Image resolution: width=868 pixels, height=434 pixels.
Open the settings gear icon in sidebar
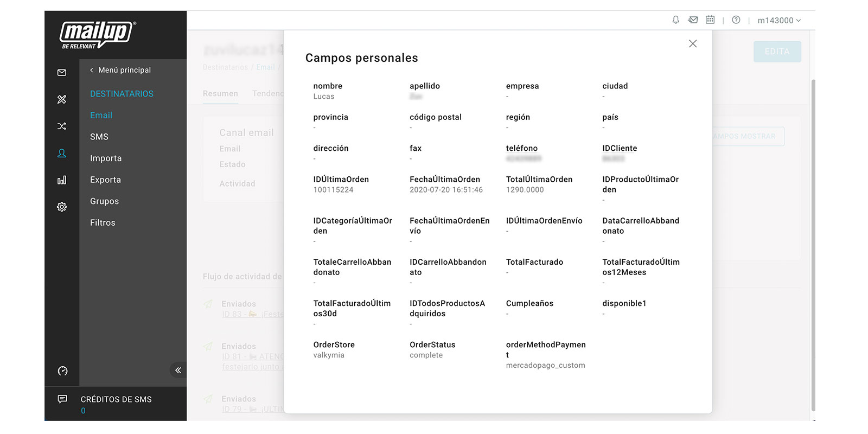pos(62,207)
